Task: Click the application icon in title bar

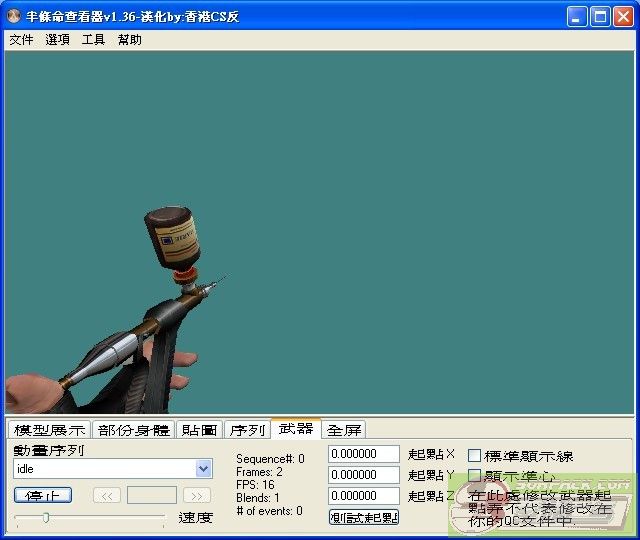Action: [x=14, y=16]
